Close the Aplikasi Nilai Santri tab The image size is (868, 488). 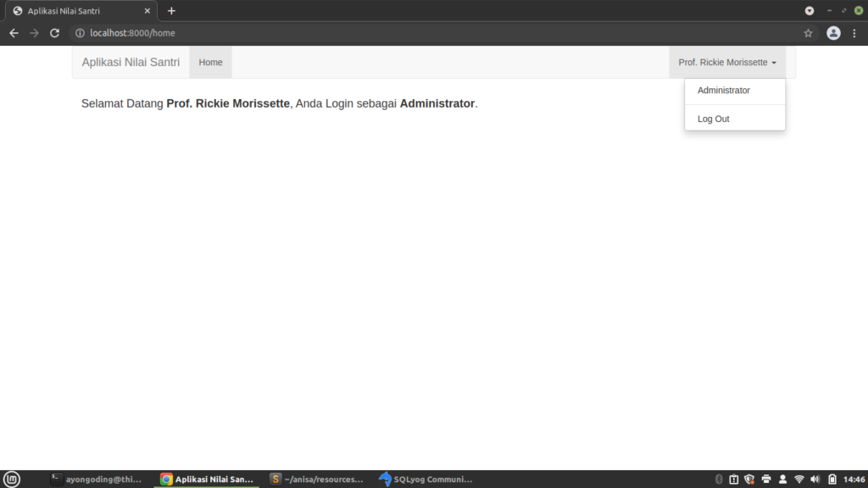(147, 10)
